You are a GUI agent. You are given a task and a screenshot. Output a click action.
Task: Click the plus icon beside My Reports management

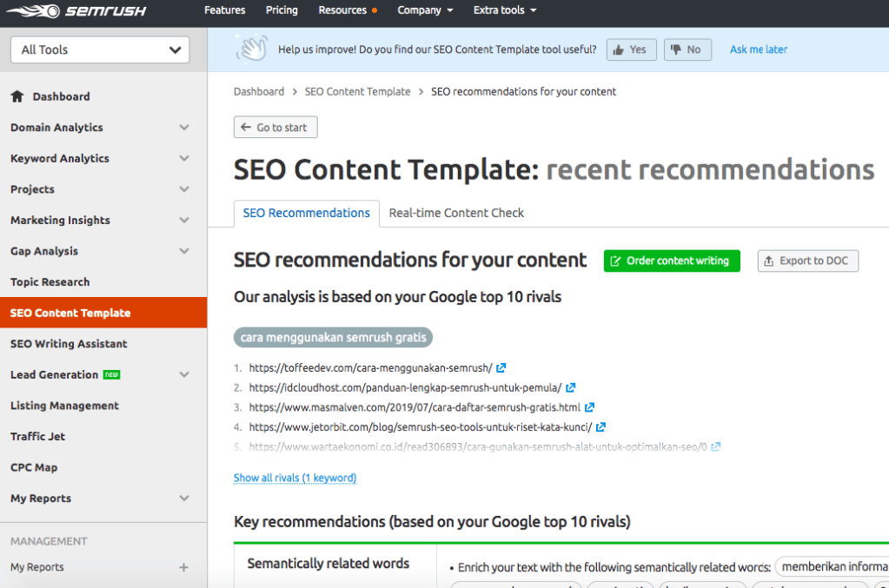click(183, 567)
